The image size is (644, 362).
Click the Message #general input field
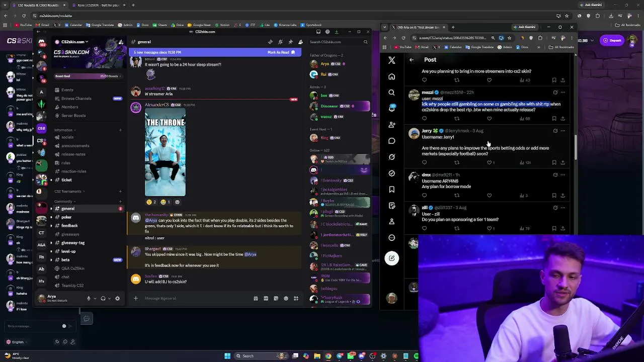coord(196,299)
